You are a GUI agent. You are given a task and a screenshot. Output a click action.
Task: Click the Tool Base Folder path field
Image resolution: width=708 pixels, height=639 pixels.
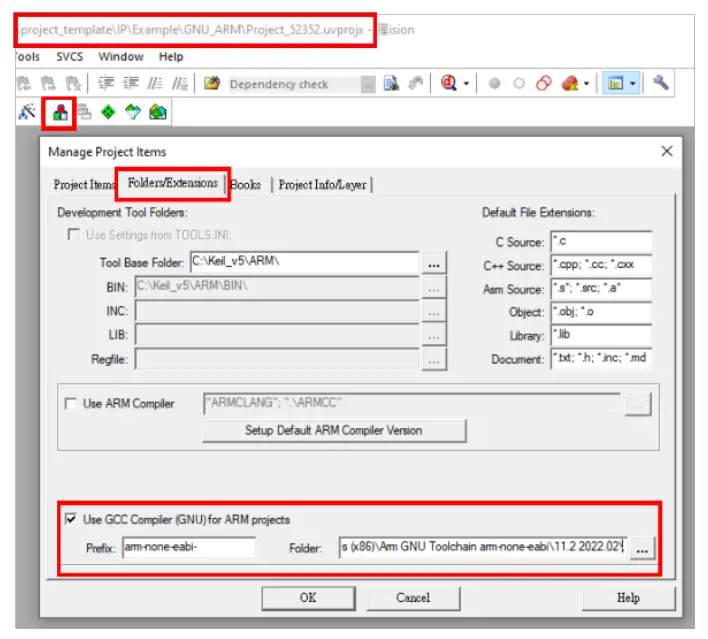[x=305, y=262]
